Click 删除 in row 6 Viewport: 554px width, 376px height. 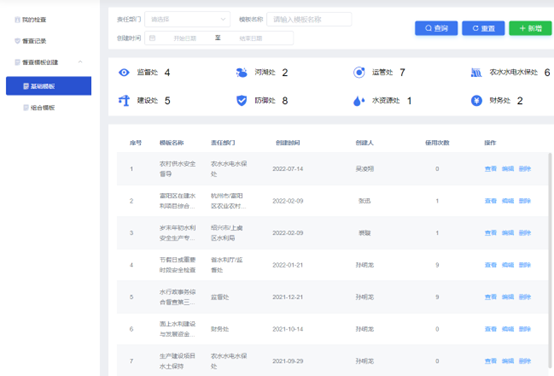525,329
